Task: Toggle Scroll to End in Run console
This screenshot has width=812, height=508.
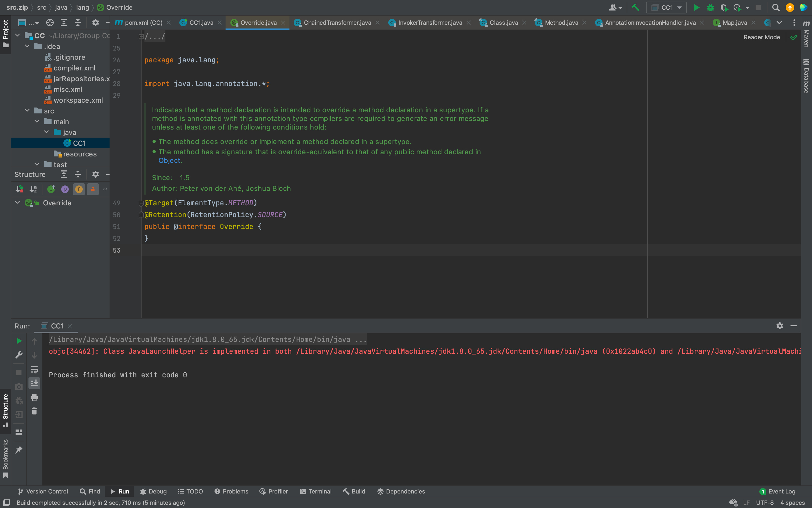Action: [x=34, y=383]
